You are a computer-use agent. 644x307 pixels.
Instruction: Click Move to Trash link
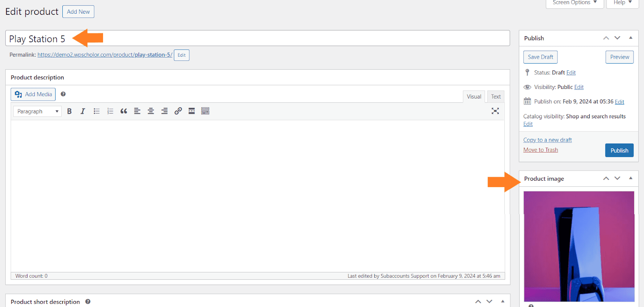pyautogui.click(x=541, y=150)
